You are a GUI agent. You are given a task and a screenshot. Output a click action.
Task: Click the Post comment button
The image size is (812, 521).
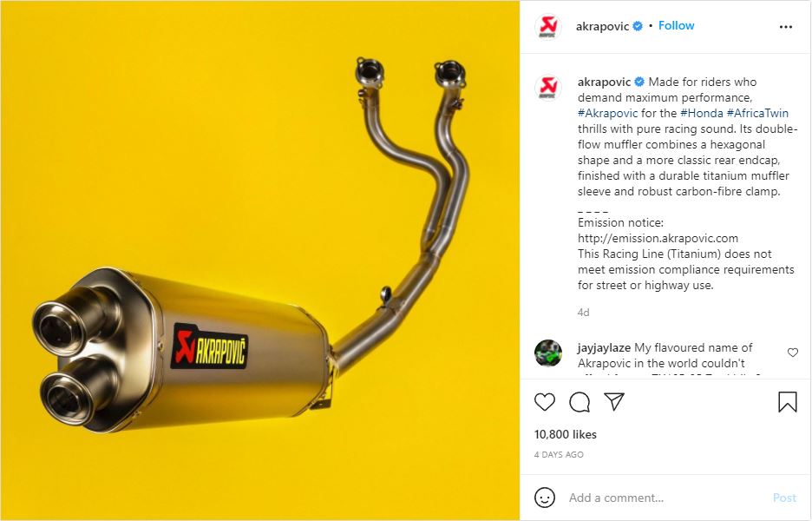[x=784, y=498]
